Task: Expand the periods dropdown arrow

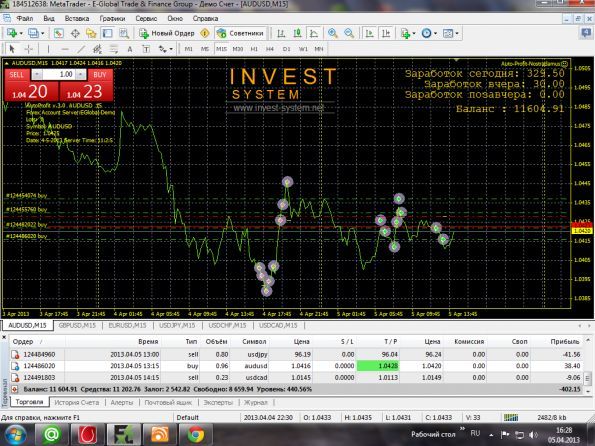Action: (435, 33)
